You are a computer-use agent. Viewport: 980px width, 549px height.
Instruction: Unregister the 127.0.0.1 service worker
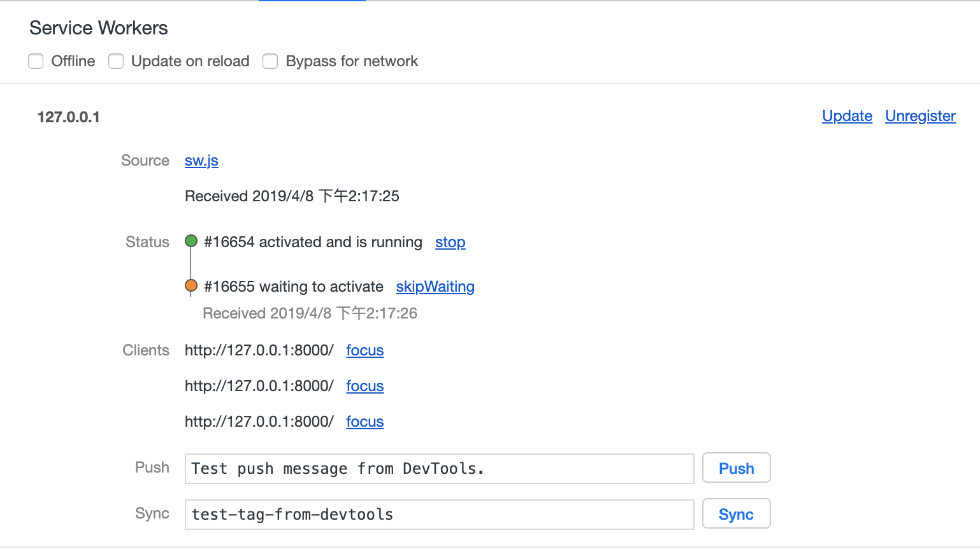click(x=920, y=116)
